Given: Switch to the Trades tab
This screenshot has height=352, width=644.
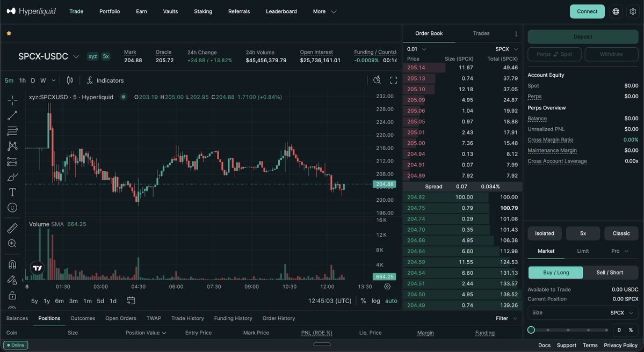Looking at the screenshot, I should click(481, 34).
